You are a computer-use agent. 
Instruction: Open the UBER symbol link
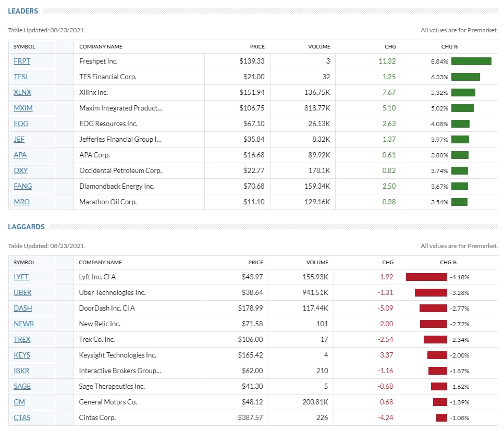(x=22, y=292)
